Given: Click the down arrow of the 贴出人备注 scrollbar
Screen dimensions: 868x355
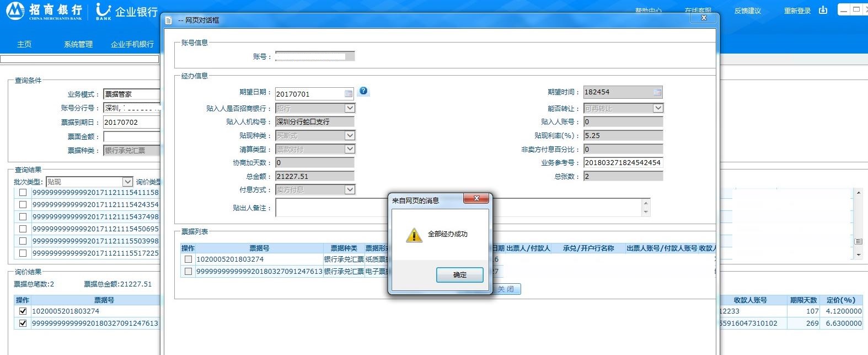Looking at the screenshot, I should (646, 212).
